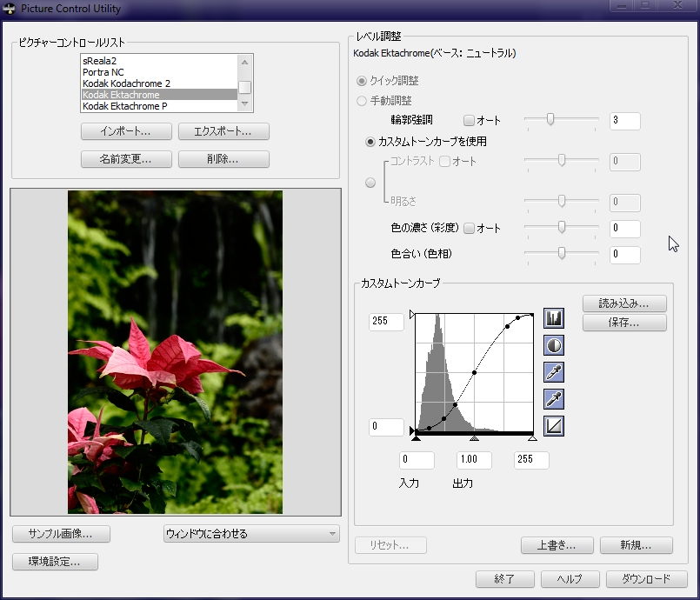Click the list scroll down arrow
The image size is (700, 600).
click(x=245, y=104)
